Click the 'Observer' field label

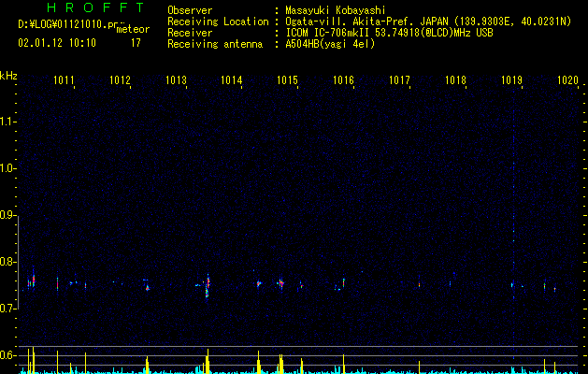coord(190,10)
